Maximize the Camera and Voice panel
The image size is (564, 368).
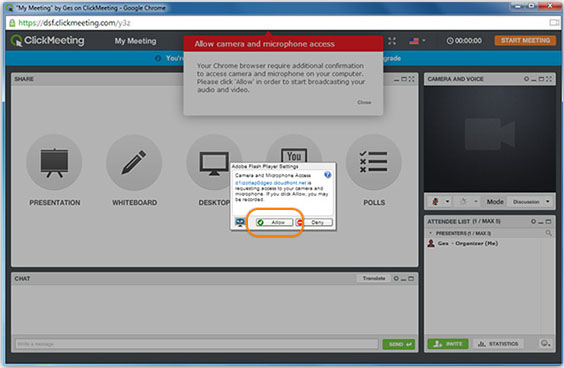pyautogui.click(x=541, y=79)
